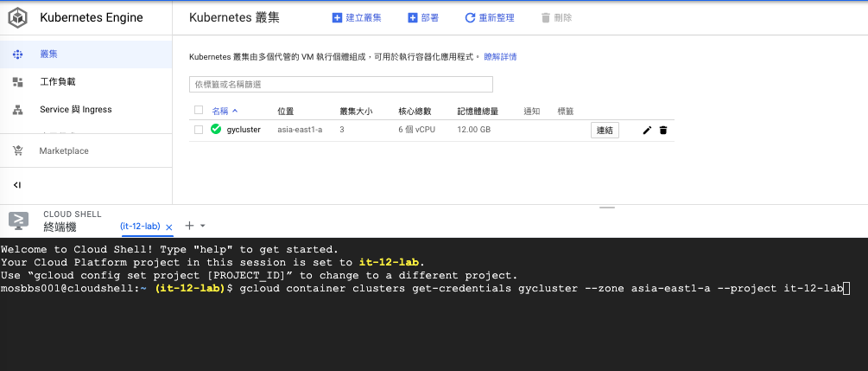
Task: Check the gycluster row checkbox
Action: click(x=199, y=130)
